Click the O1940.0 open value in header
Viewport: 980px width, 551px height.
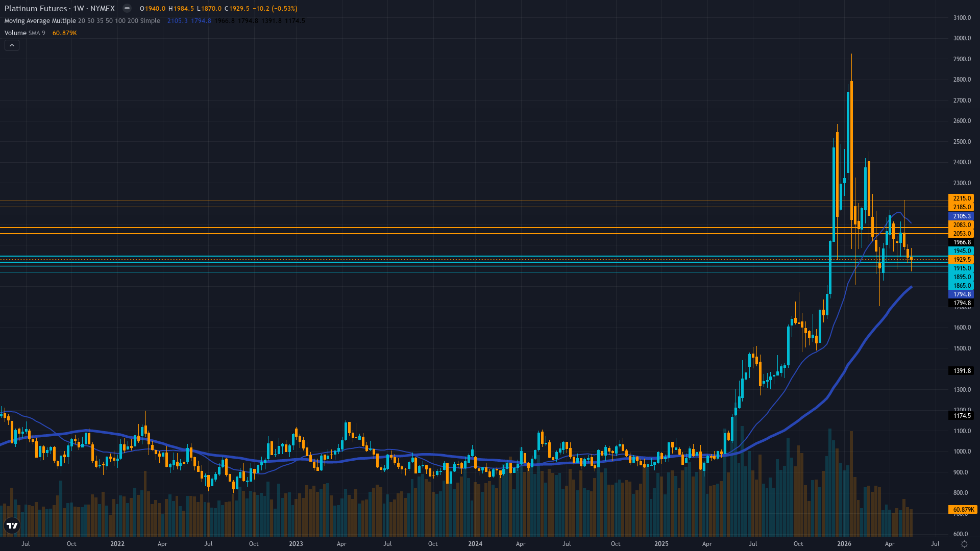(x=153, y=9)
